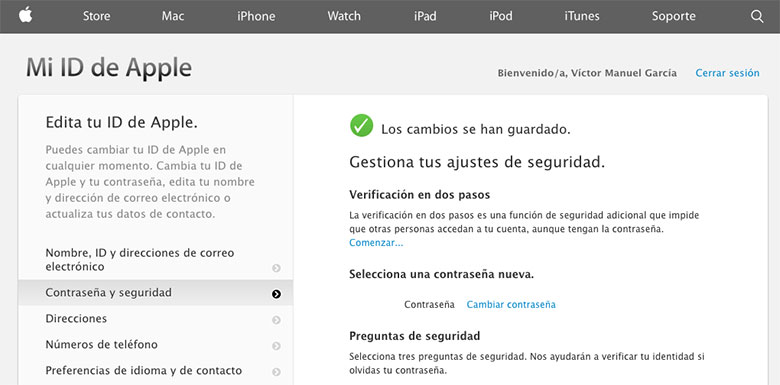Click the green checkmark success icon
780x385 pixels.
point(362,125)
